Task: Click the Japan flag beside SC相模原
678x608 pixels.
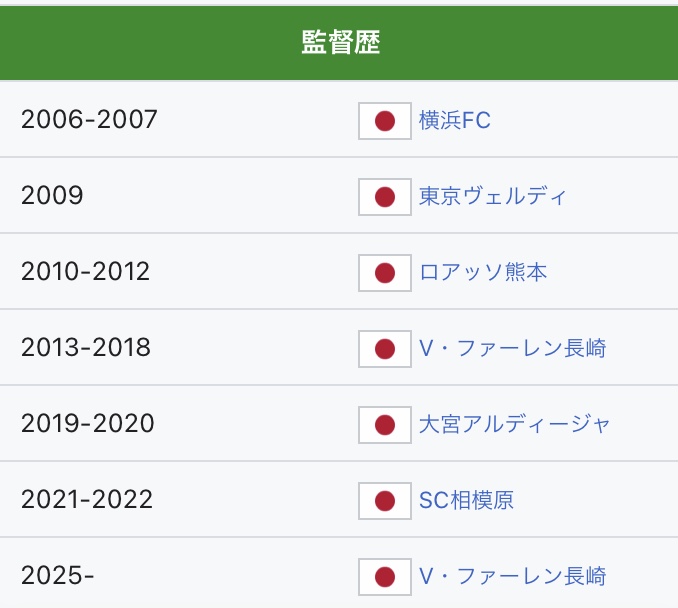Action: pyautogui.click(x=385, y=501)
